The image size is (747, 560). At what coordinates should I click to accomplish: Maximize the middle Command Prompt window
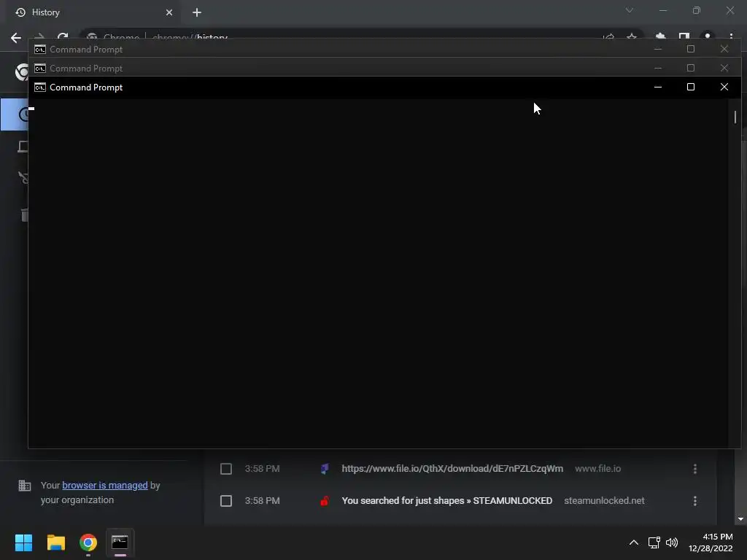(690, 68)
